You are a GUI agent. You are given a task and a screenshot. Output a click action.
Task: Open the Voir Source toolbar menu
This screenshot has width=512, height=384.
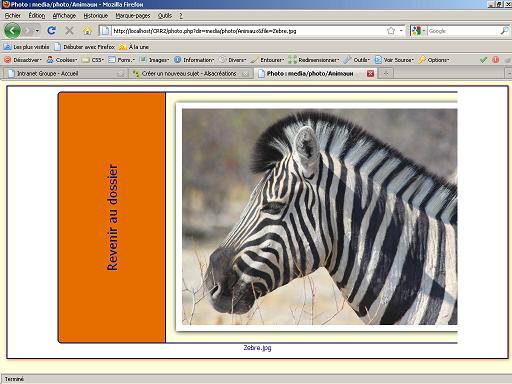click(x=394, y=60)
